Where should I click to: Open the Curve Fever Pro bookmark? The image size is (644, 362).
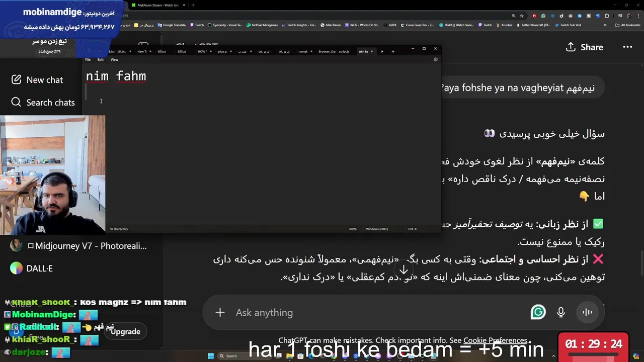click(417, 25)
